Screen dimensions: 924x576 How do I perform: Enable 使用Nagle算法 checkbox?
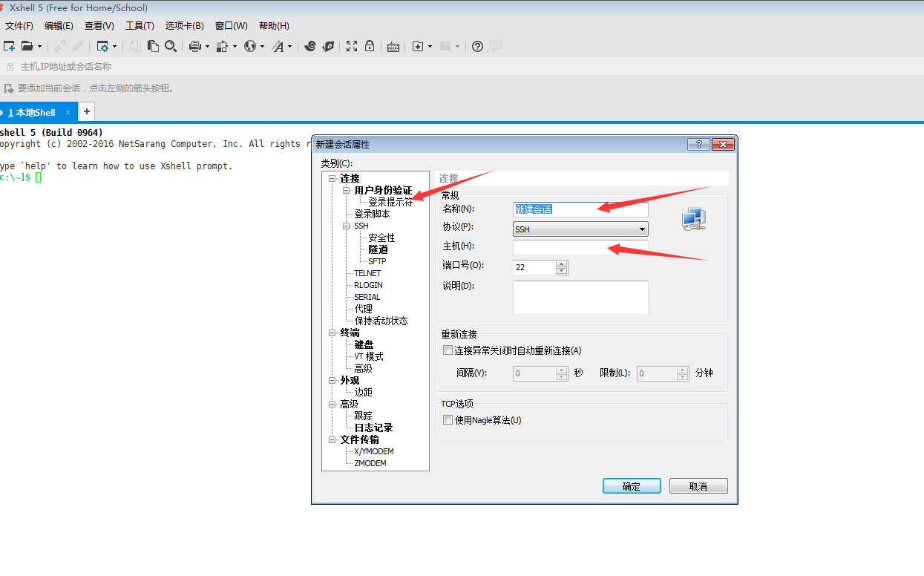[x=448, y=420]
